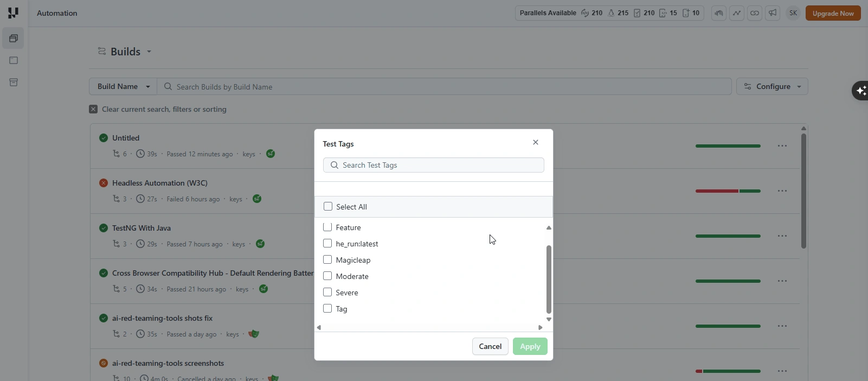The image size is (868, 381).
Task: Expand the Builds heading dropdown arrow
Action: [x=149, y=52]
